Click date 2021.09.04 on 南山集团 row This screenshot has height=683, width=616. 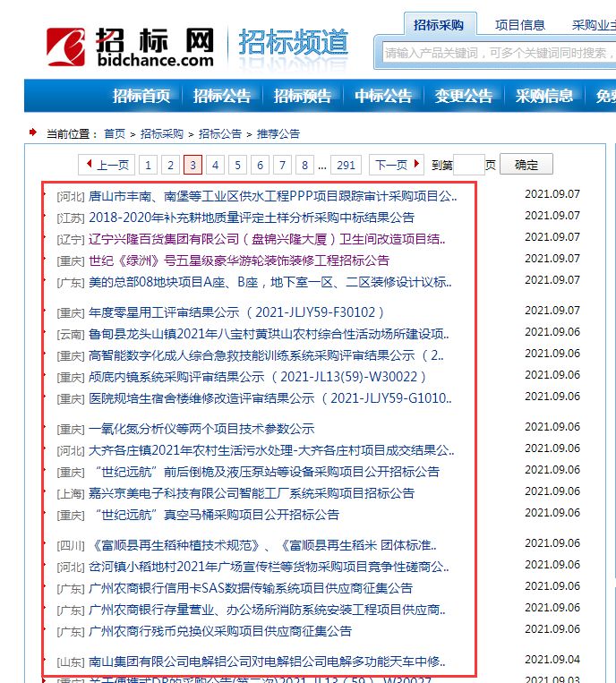click(x=552, y=660)
